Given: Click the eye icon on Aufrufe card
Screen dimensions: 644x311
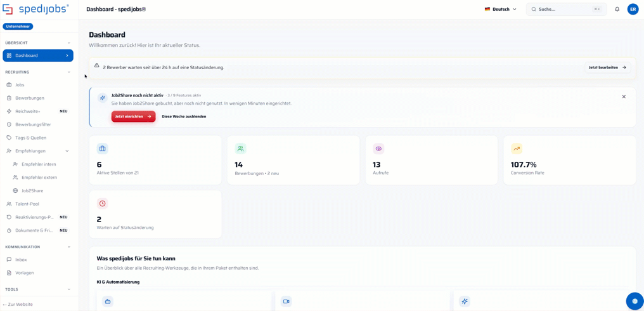Looking at the screenshot, I should click(x=378, y=149).
